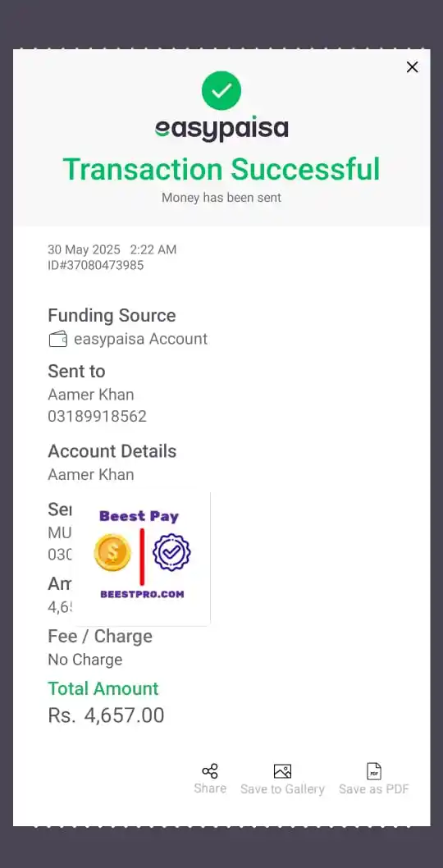443x868 pixels.
Task: Click the Transaction Successful heading
Action: pyautogui.click(x=221, y=169)
